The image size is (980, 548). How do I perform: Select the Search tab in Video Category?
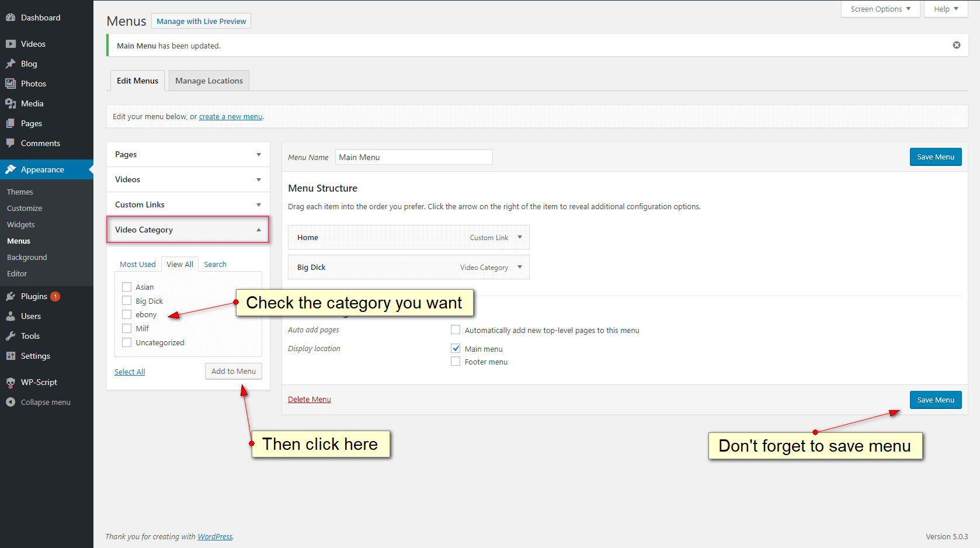tap(215, 264)
